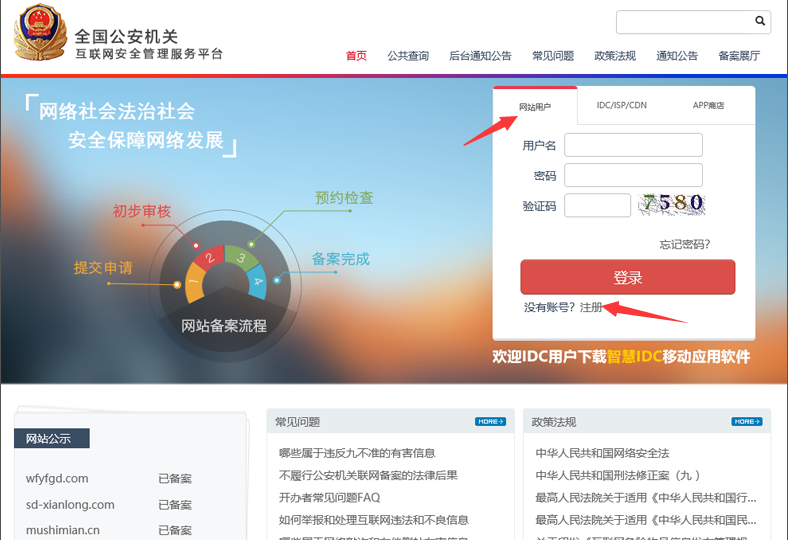Viewport: 788px width, 540px height.
Task: Select the 网站用户 login tab
Action: (x=535, y=106)
